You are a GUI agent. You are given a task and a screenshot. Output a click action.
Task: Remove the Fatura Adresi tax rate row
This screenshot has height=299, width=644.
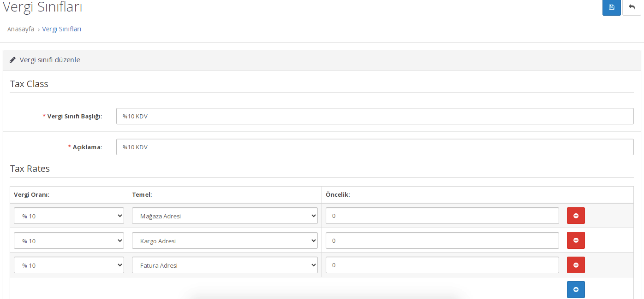tap(576, 265)
